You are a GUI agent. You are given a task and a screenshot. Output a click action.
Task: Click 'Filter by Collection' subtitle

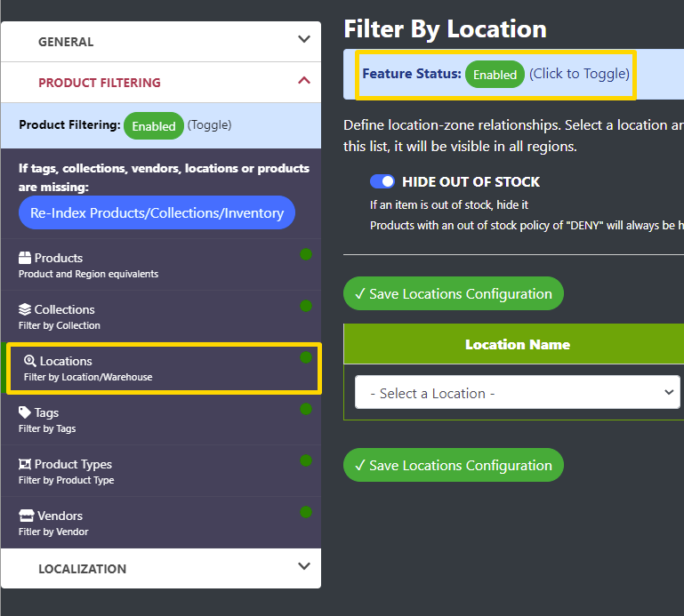point(60,325)
